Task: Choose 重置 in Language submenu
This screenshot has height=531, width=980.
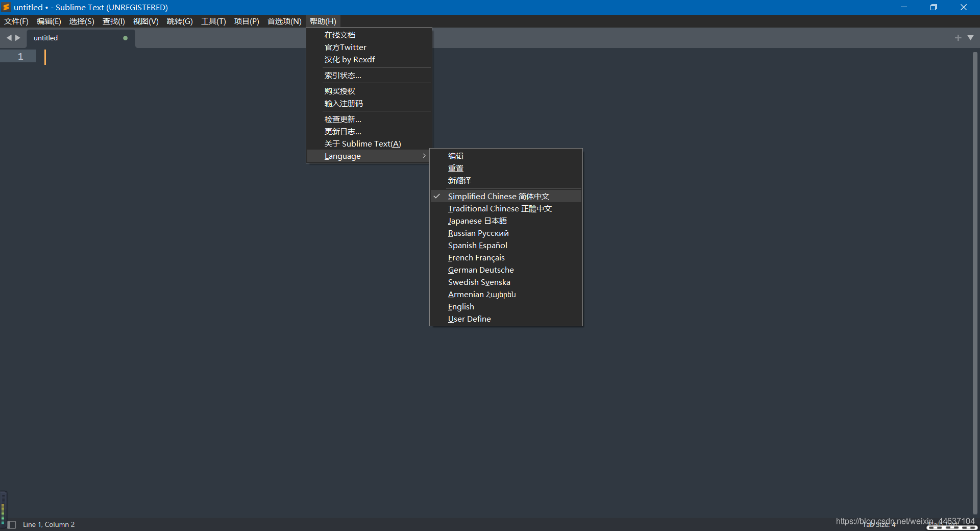Action: [x=506, y=168]
